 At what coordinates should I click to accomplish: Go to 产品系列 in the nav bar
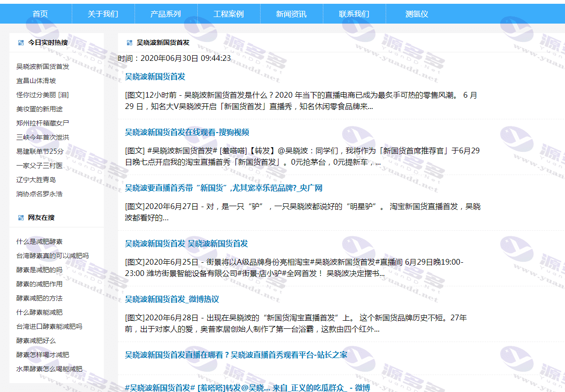tap(166, 14)
